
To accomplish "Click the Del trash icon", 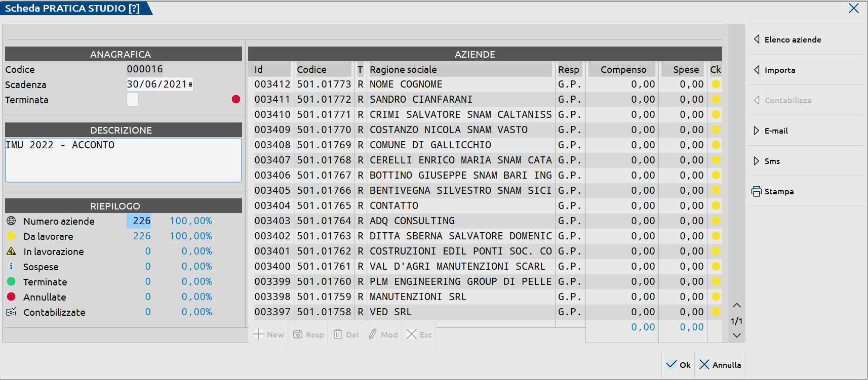I will 338,334.
